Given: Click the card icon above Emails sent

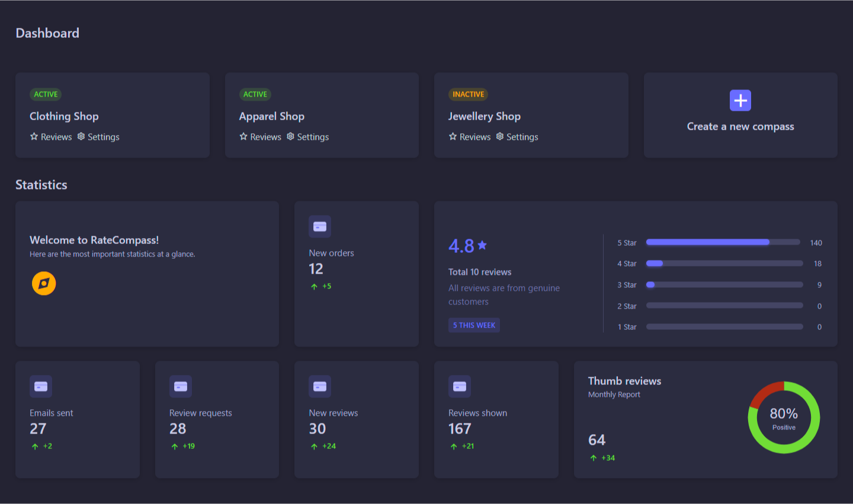Looking at the screenshot, I should pos(40,386).
